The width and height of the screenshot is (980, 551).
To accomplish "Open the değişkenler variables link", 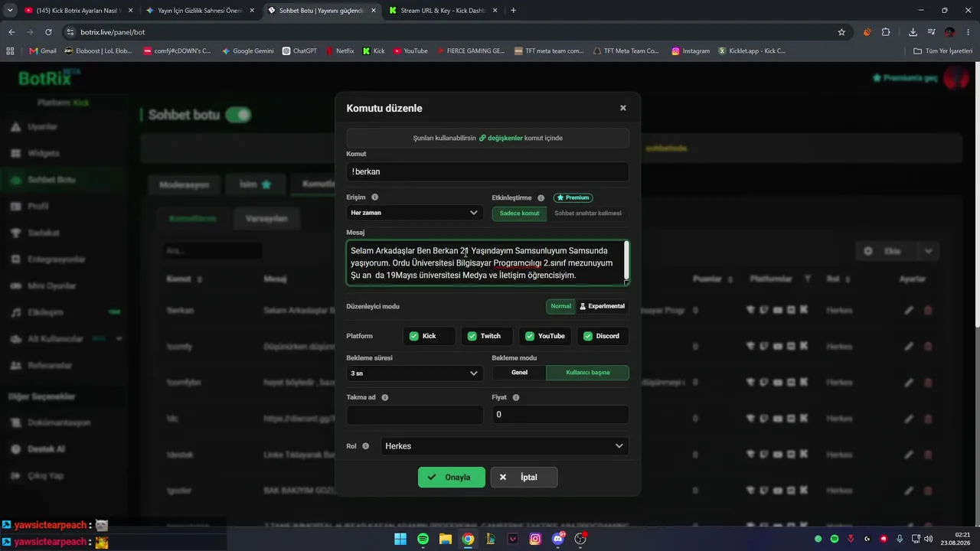I will pyautogui.click(x=501, y=138).
